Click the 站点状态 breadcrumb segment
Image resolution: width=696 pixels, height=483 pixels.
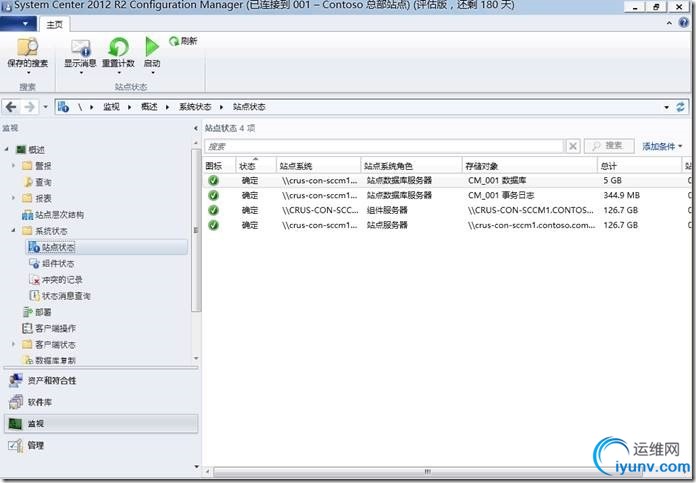tap(249, 107)
